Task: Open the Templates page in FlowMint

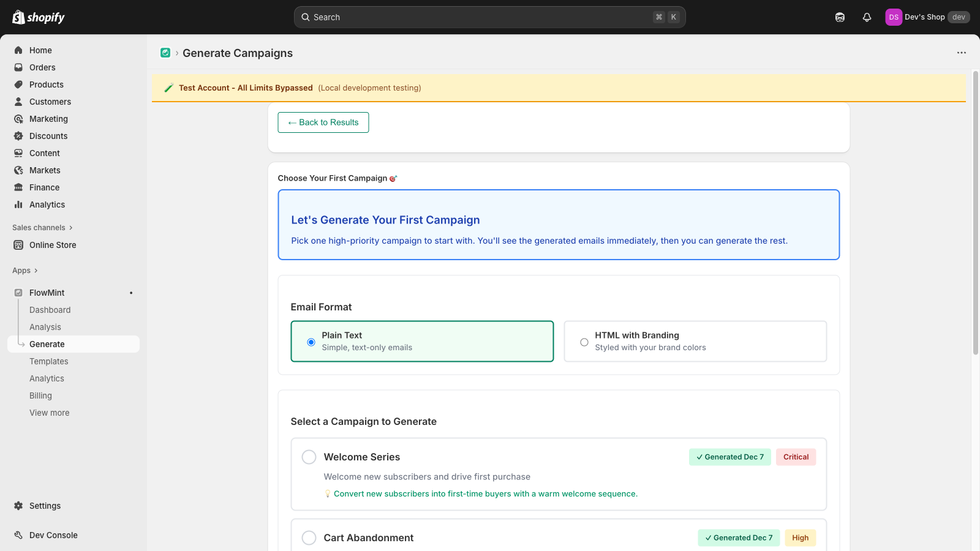Action: 49,361
